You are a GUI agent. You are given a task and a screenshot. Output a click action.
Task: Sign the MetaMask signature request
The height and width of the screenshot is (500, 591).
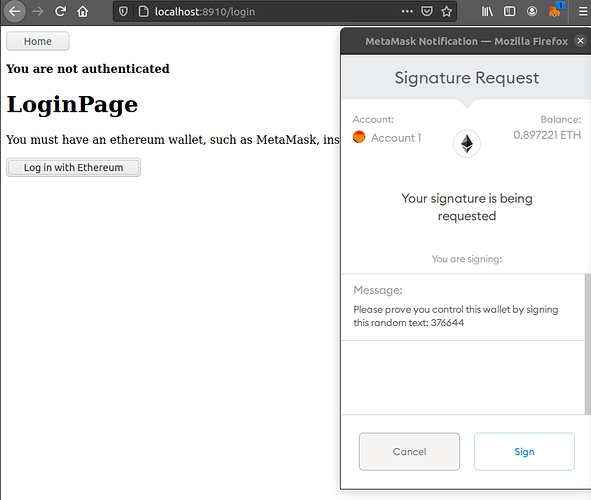pos(524,451)
